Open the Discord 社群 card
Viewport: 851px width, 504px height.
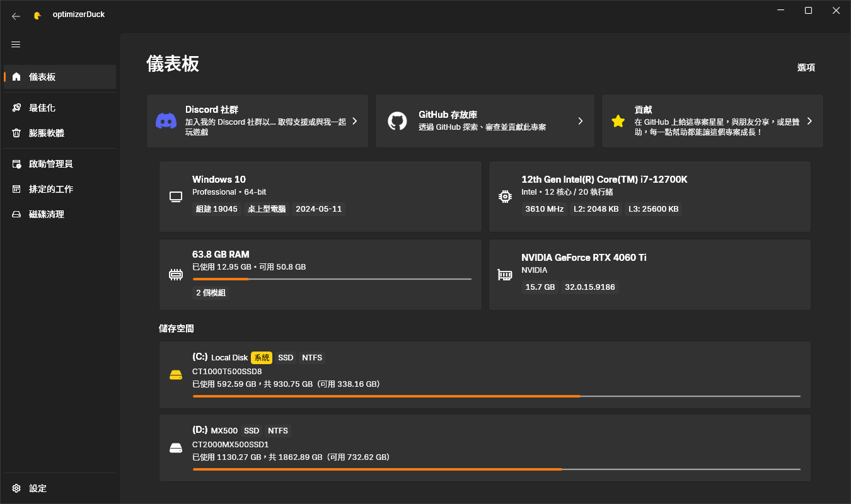pos(257,121)
